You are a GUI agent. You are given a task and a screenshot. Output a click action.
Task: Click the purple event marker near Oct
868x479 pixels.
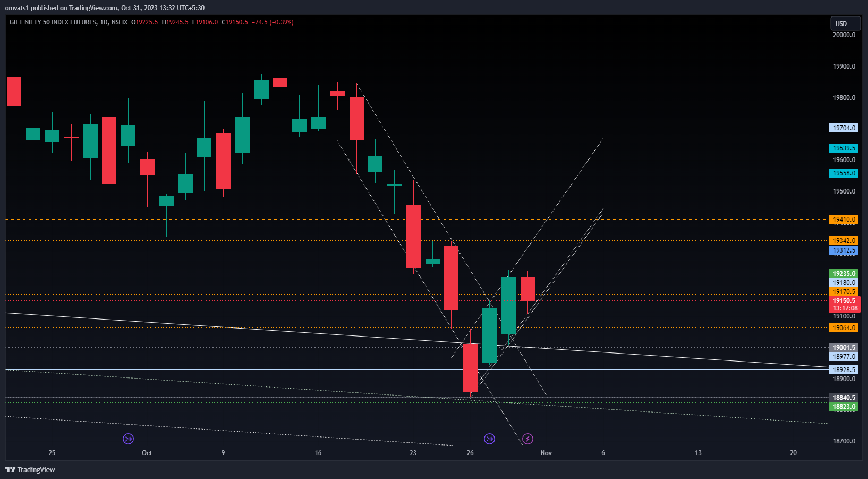click(128, 439)
